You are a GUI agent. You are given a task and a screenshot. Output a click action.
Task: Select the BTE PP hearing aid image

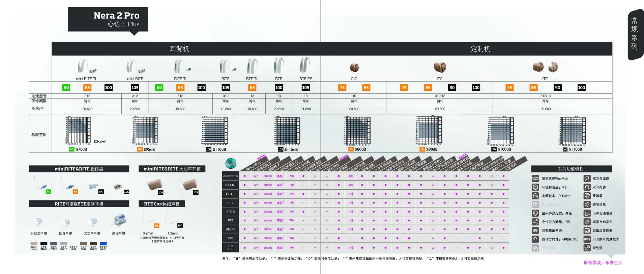[305, 65]
